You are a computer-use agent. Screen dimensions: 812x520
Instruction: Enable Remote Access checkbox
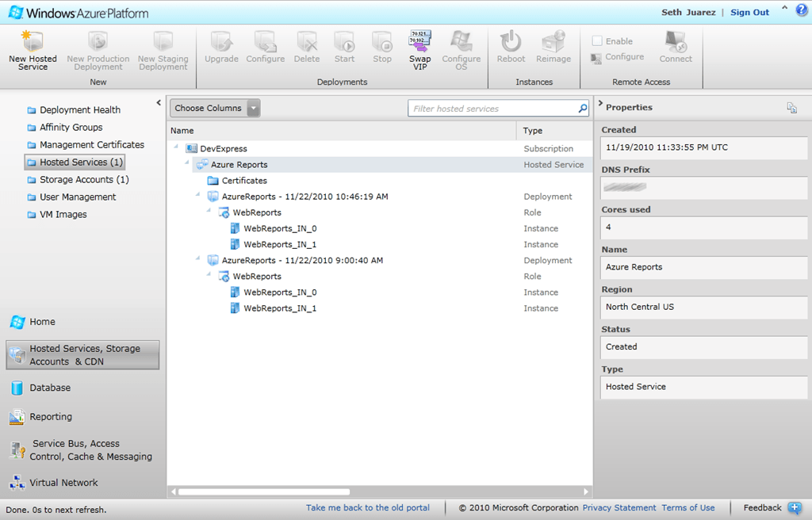point(597,41)
